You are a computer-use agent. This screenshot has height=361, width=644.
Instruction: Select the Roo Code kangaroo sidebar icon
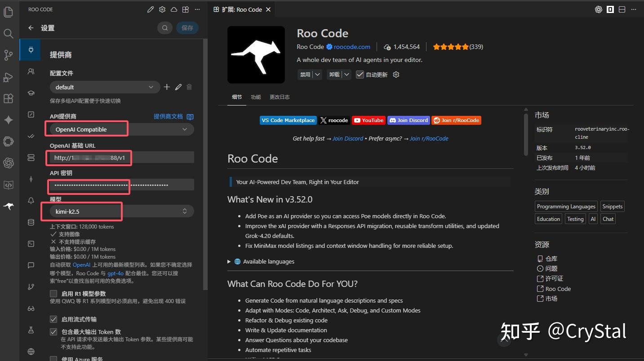(x=8, y=206)
